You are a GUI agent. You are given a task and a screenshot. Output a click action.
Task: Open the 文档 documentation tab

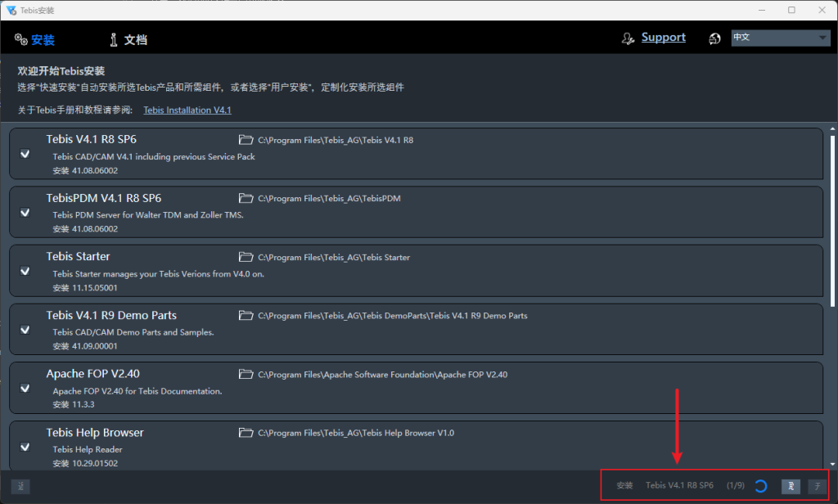(135, 39)
